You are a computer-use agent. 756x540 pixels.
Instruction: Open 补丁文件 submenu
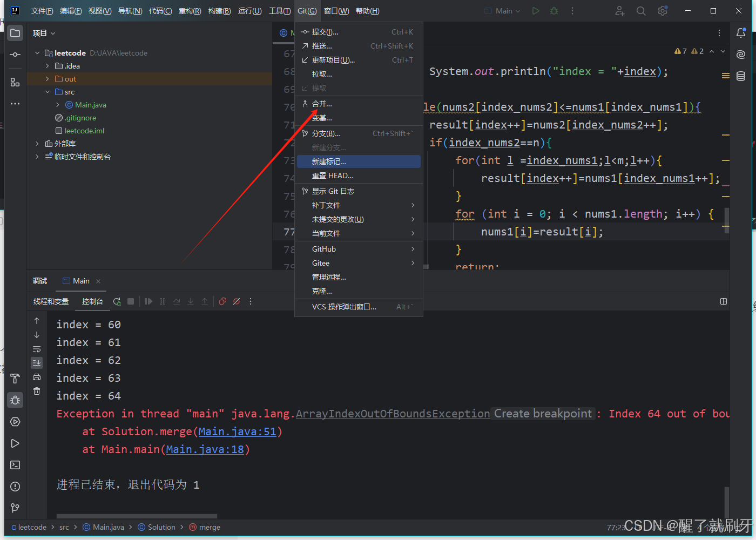(x=359, y=205)
